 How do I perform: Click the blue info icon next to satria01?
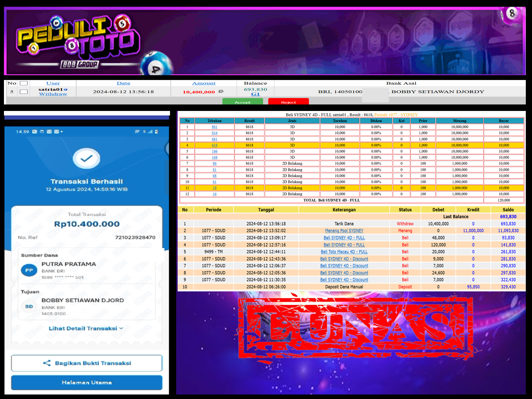tap(66, 90)
